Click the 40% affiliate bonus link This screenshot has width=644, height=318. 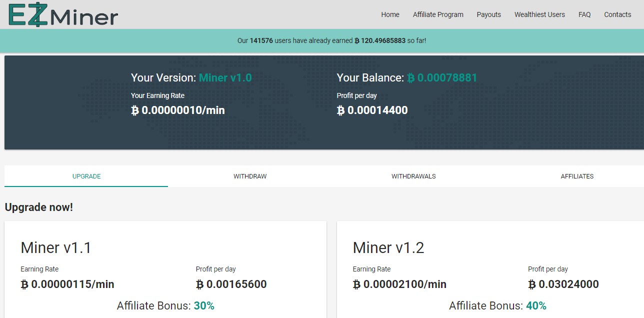point(536,305)
